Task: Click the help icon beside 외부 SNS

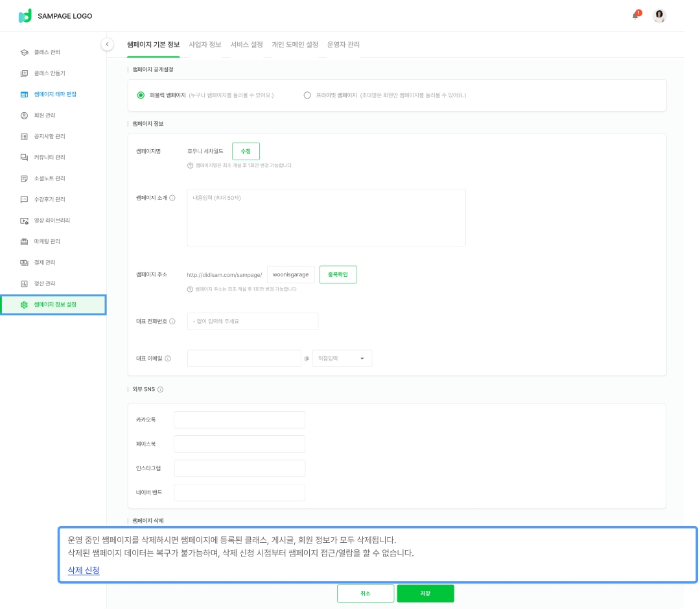Action: [160, 390]
